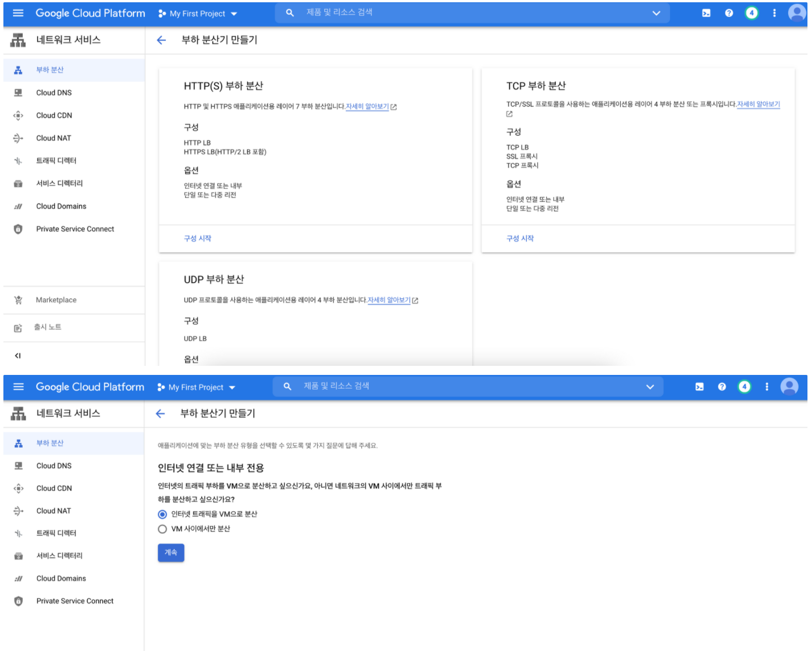Open account avatar in top header
Screen dimensions: 812x651
click(797, 12)
